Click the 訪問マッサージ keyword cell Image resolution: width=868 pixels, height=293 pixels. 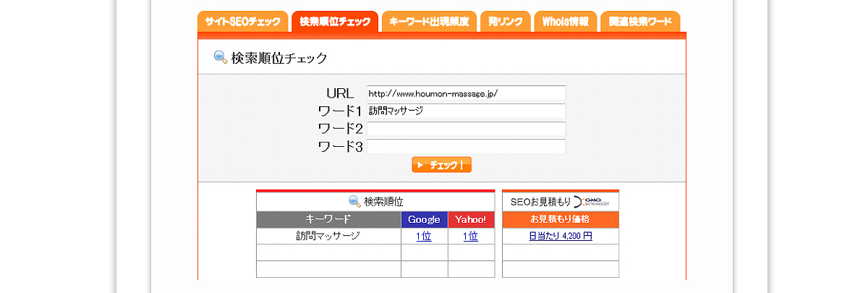[x=328, y=237]
